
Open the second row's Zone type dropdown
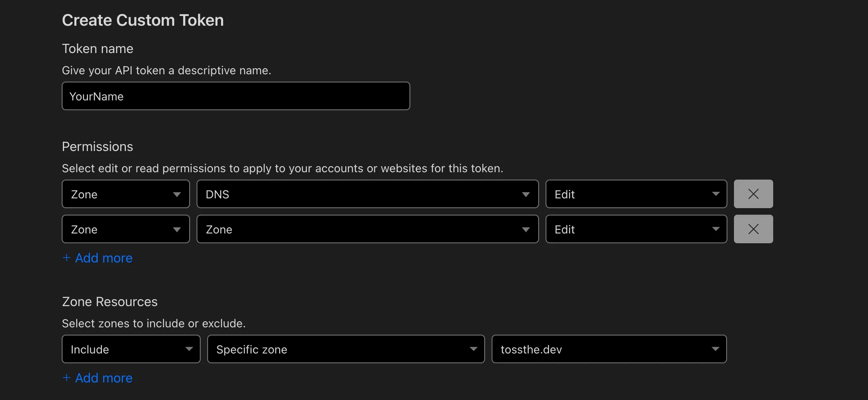(125, 229)
